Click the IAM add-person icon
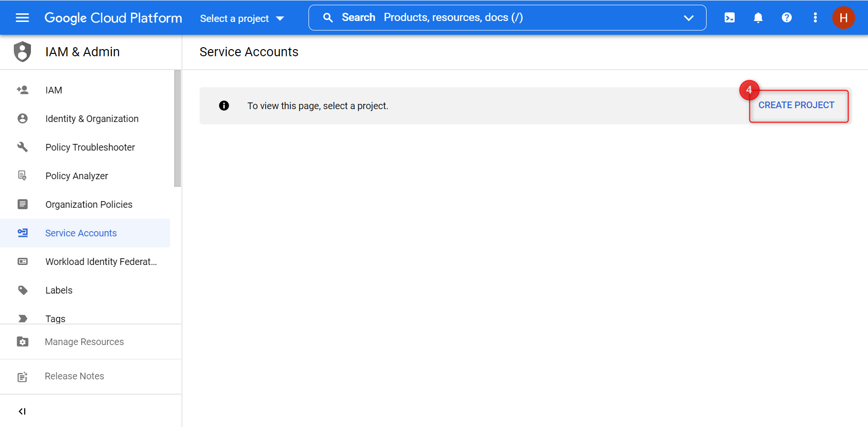The width and height of the screenshot is (868, 427). (x=22, y=90)
